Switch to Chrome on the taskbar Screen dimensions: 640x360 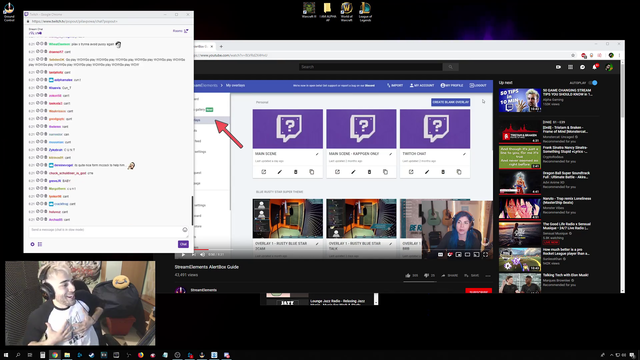(x=55, y=355)
